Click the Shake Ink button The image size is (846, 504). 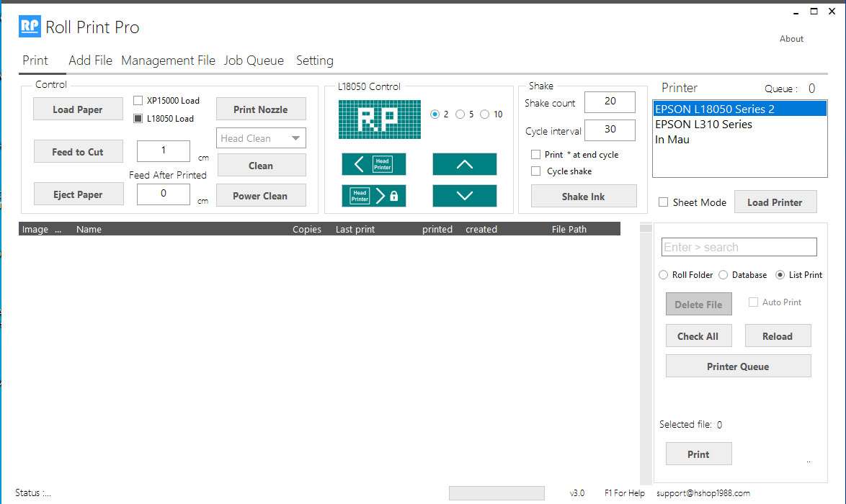[x=583, y=197]
